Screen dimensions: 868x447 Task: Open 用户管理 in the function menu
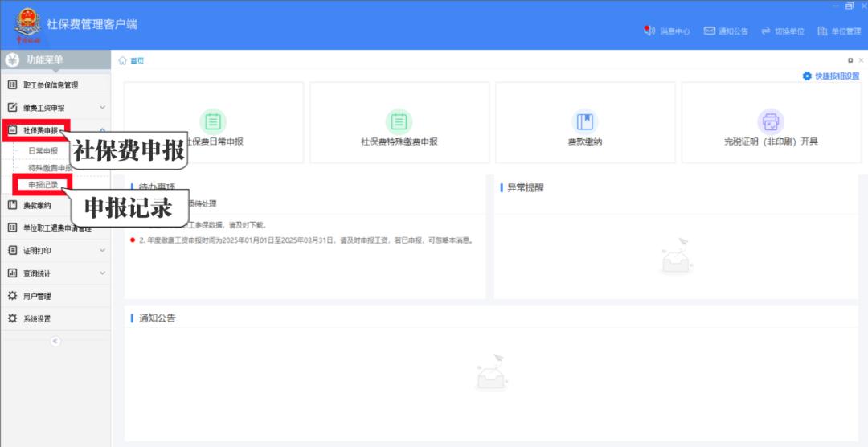click(x=37, y=296)
